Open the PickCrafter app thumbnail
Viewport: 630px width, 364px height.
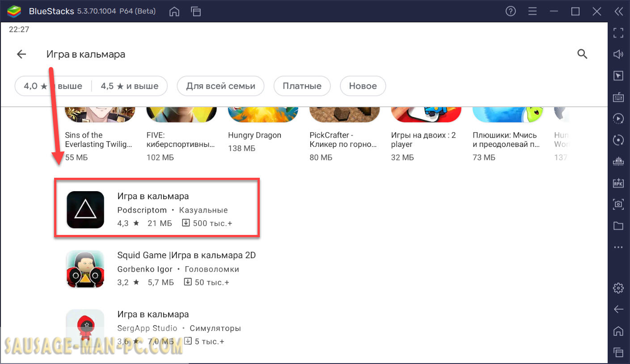[344, 114]
